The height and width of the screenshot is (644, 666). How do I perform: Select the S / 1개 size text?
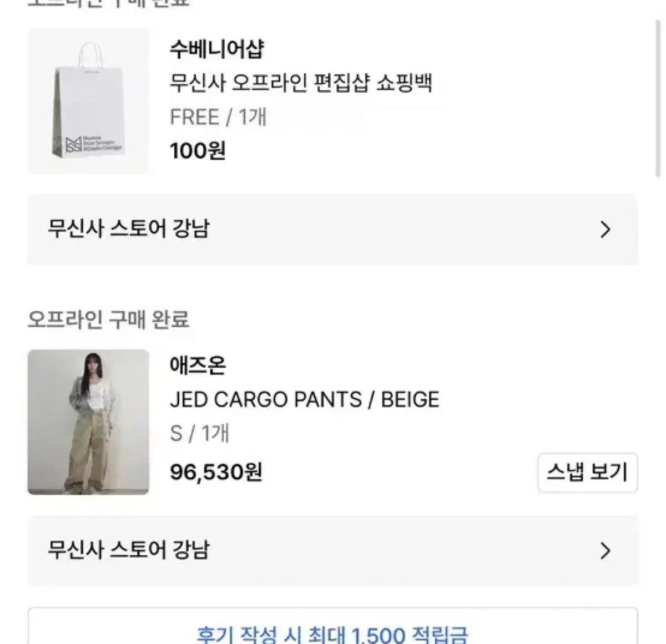click(x=199, y=434)
